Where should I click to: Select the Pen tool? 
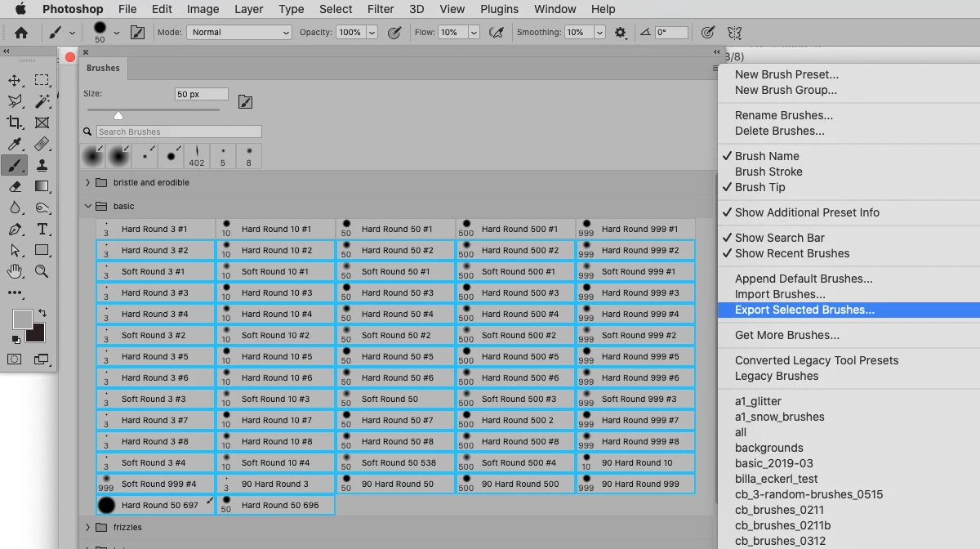tap(15, 230)
